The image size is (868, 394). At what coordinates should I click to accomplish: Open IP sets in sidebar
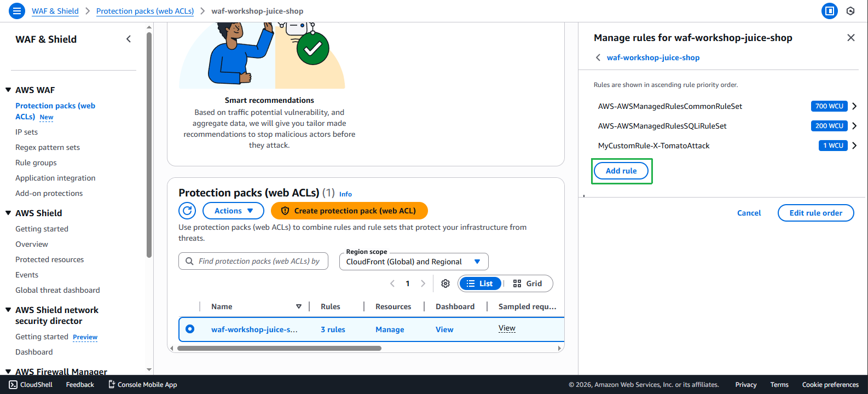click(x=26, y=132)
